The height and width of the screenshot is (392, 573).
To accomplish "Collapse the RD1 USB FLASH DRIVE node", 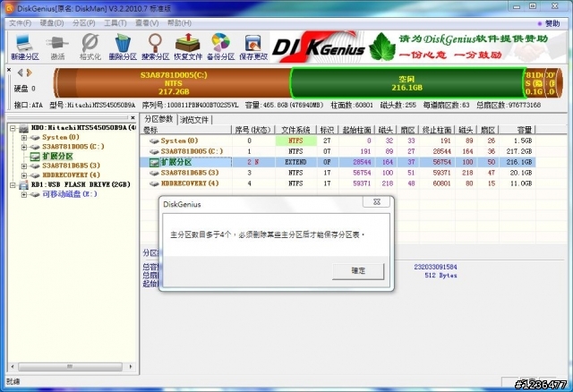I will pyautogui.click(x=13, y=185).
